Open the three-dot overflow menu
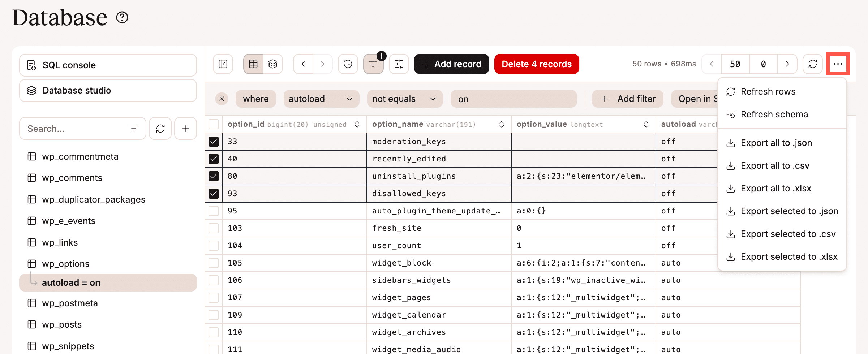Screen dimensions: 868x354 click(x=838, y=64)
